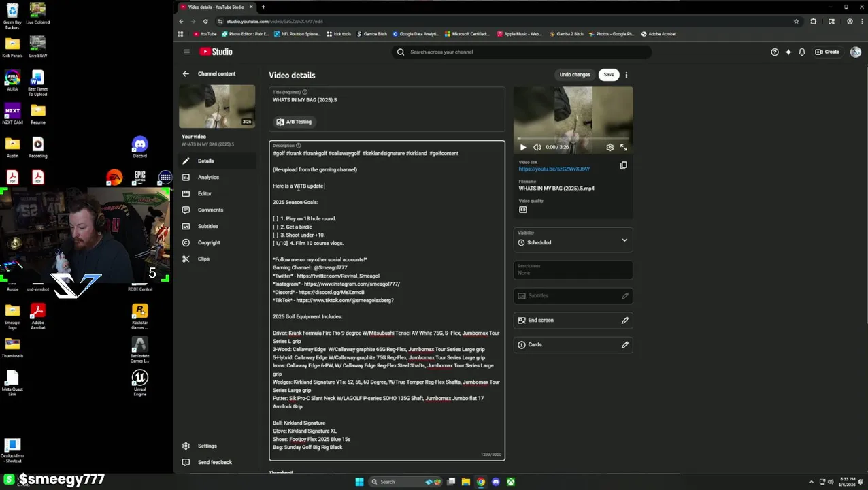This screenshot has width=868, height=490.
Task: Play the video preview
Action: [522, 147]
